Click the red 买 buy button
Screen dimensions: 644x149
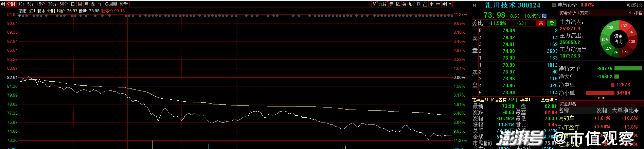pos(541,23)
